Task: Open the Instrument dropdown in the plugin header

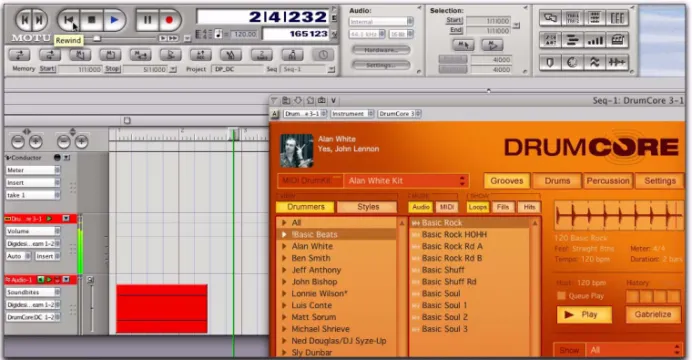Action: point(352,114)
